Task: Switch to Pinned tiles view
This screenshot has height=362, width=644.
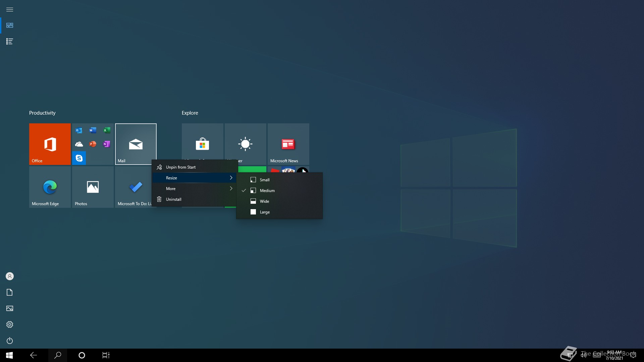Action: click(x=10, y=25)
